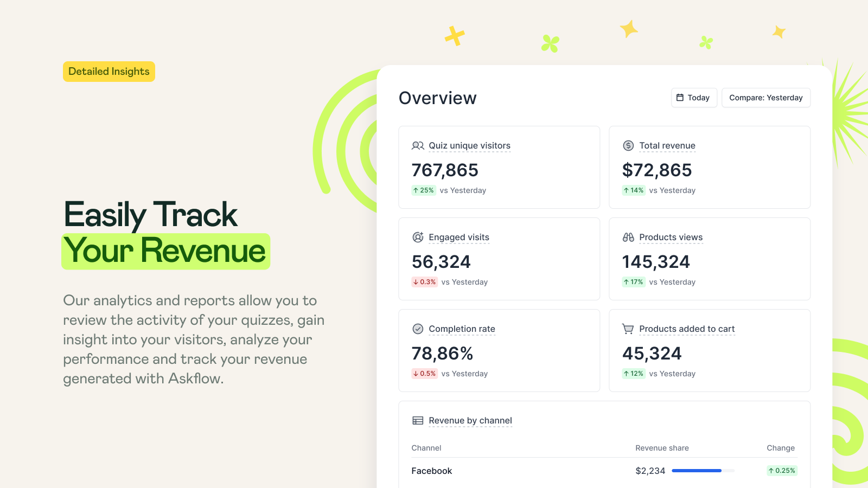Open the Today date selector
The image size is (868, 488).
694,98
